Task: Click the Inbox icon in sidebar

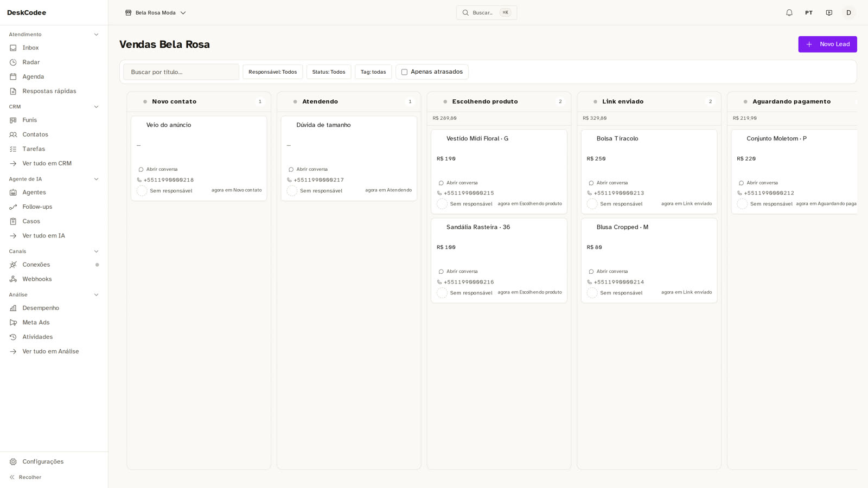Action: pos(13,48)
